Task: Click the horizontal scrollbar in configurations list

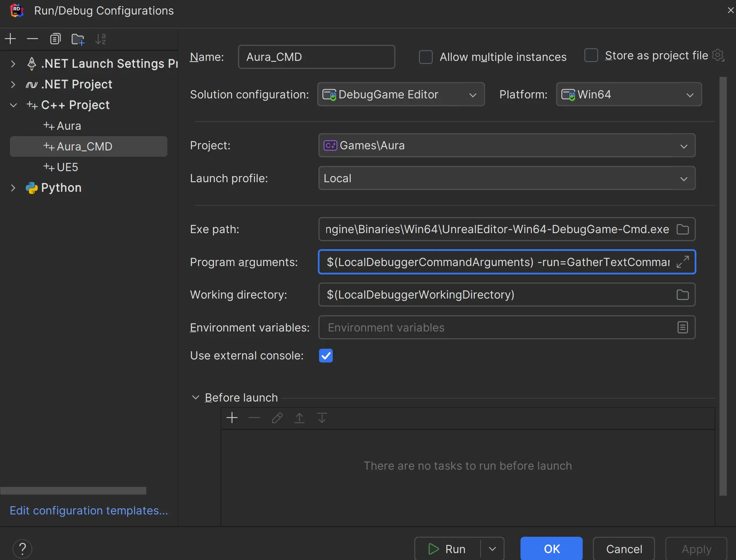Action: click(x=73, y=491)
